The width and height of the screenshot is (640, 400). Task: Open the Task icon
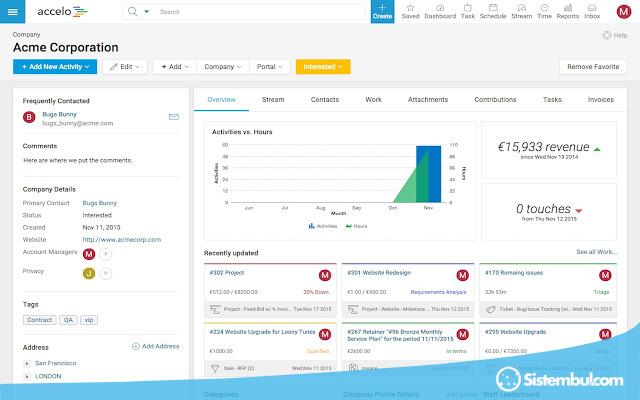click(468, 11)
